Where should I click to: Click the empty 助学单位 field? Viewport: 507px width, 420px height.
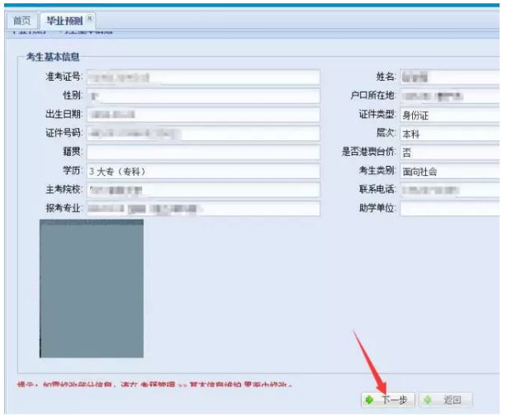(450, 209)
